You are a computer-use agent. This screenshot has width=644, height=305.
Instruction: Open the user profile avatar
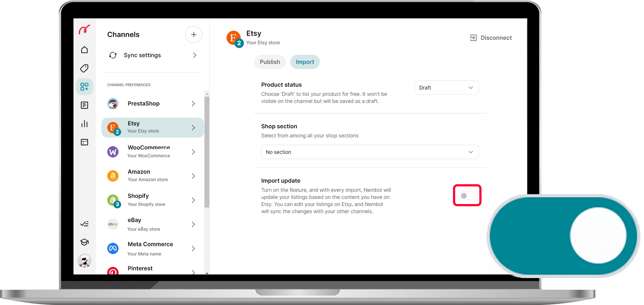pyautogui.click(x=84, y=261)
